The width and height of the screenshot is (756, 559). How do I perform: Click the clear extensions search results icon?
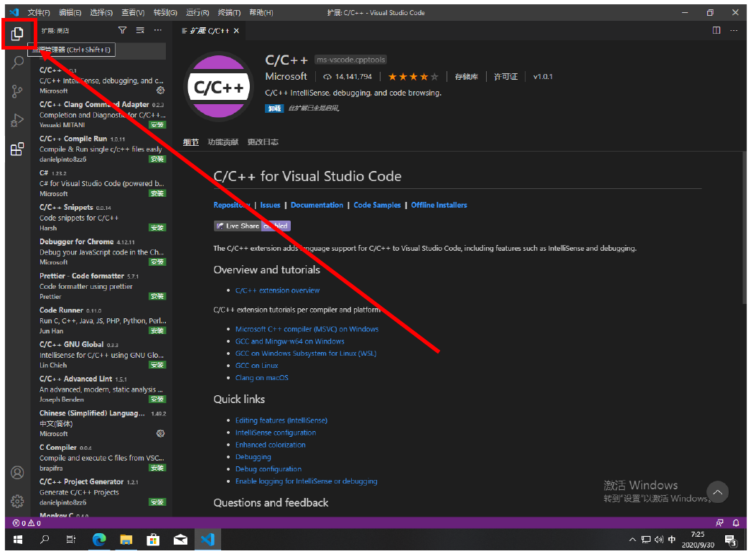(140, 30)
